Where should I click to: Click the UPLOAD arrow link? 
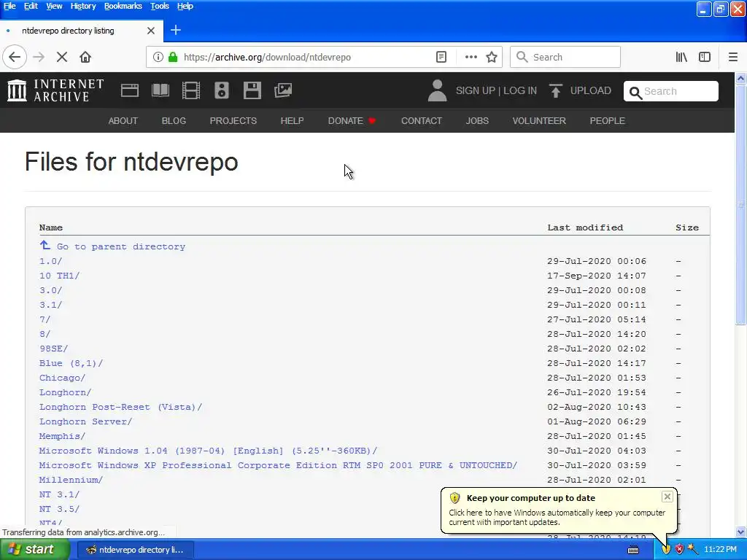pyautogui.click(x=580, y=90)
